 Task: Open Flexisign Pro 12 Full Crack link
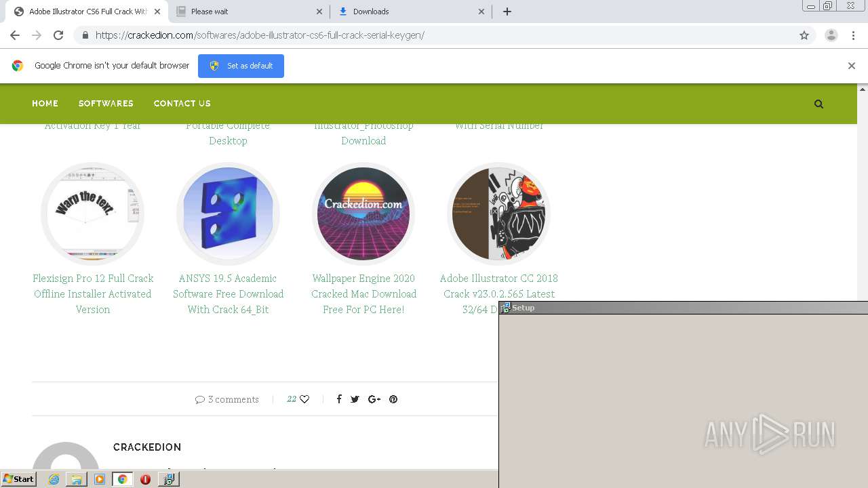(x=93, y=293)
